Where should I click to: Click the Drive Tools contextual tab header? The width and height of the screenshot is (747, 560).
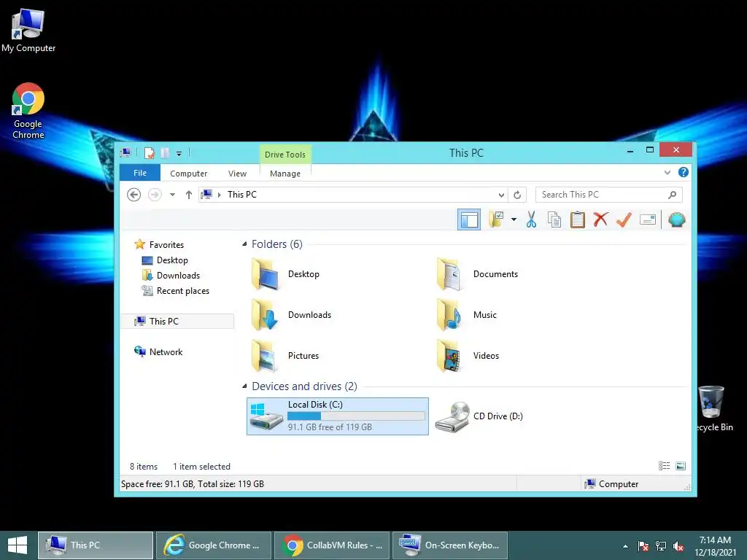coord(285,155)
